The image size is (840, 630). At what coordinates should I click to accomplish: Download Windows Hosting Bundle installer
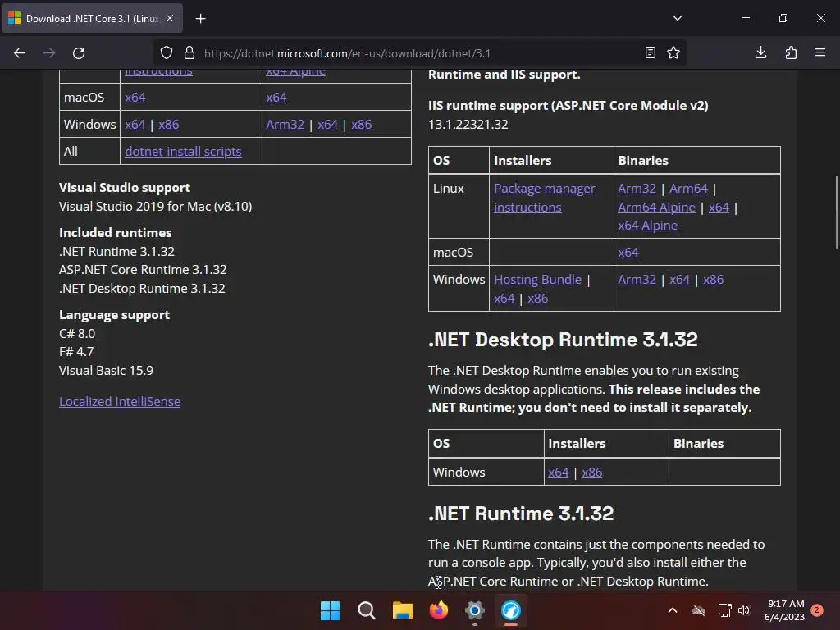(537, 280)
